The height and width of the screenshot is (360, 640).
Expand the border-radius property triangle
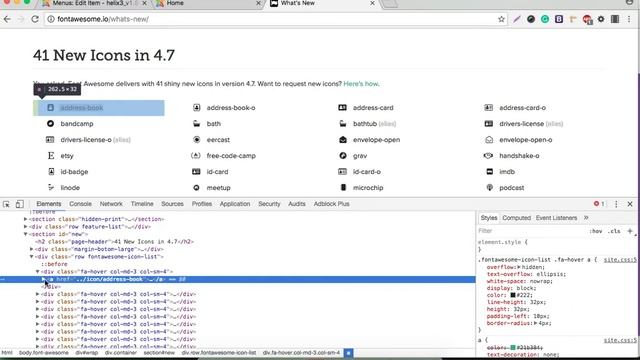[536, 323]
